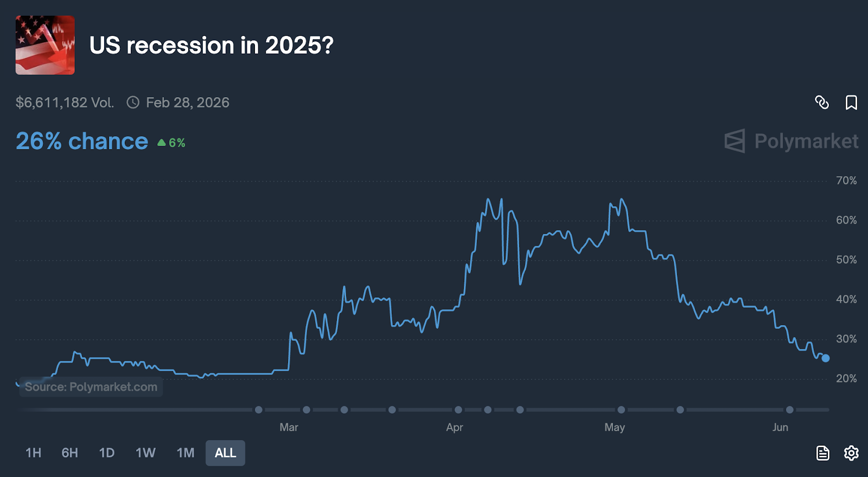
Task: Click the Polymarket logo watermark
Action: click(792, 141)
